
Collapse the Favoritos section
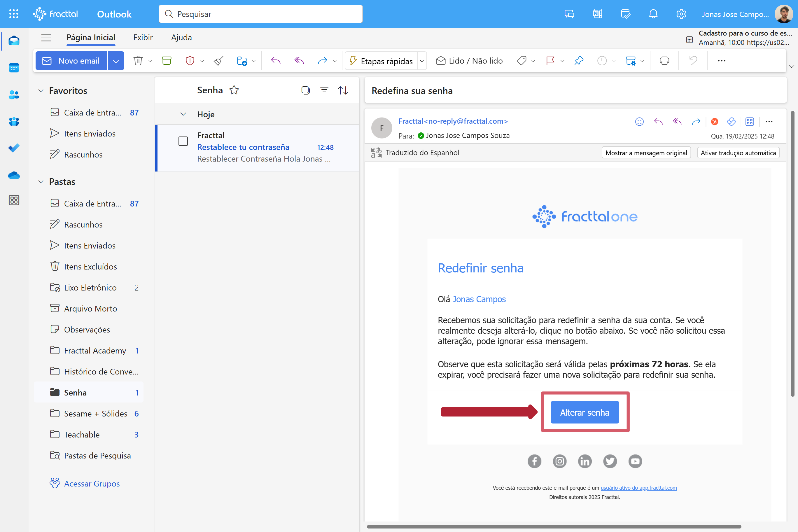[x=41, y=91]
